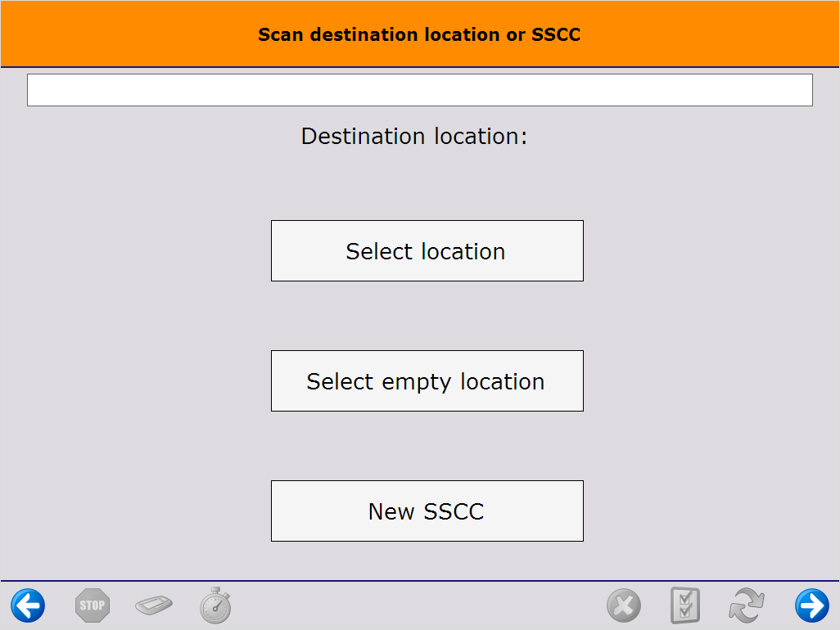Screen dimensions: 840x630
Task: Tap the forward navigation control
Action: click(812, 605)
